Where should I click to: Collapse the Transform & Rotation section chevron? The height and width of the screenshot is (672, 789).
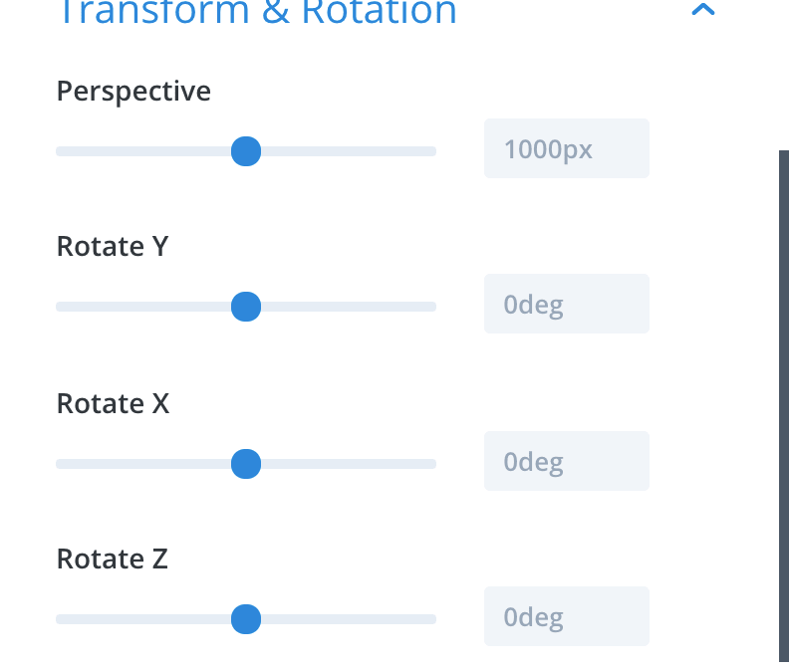[x=703, y=11]
